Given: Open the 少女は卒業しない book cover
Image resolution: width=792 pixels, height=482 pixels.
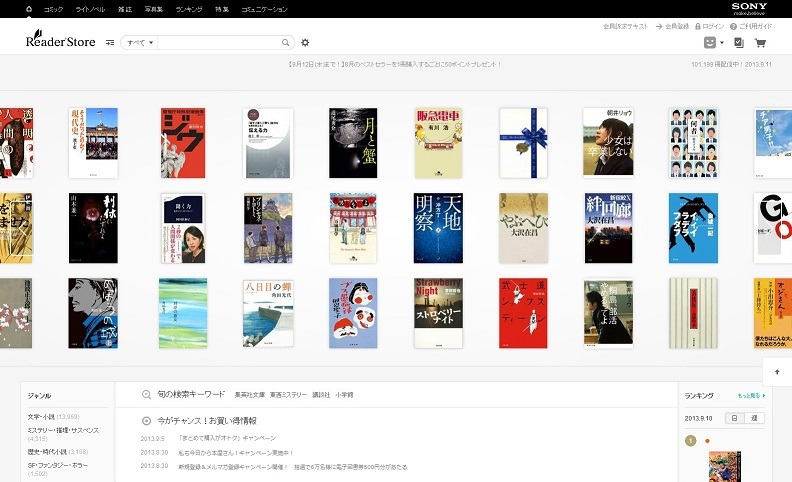Looking at the screenshot, I should coord(608,142).
